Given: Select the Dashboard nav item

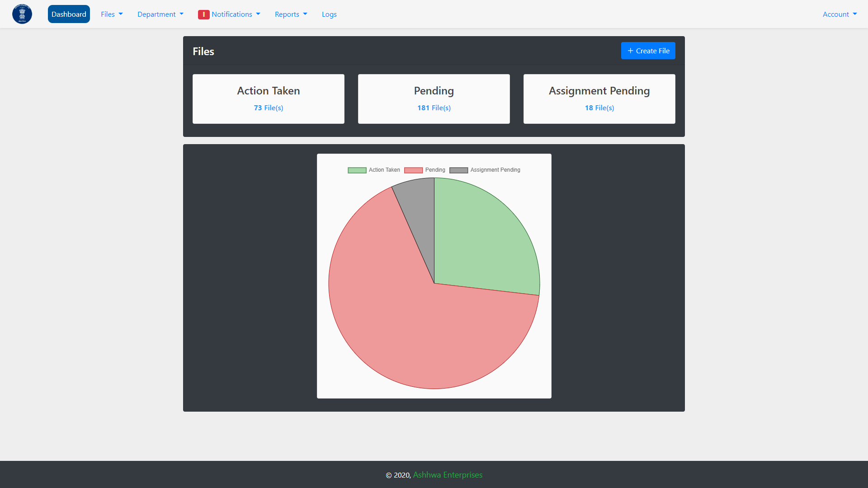Looking at the screenshot, I should point(69,14).
